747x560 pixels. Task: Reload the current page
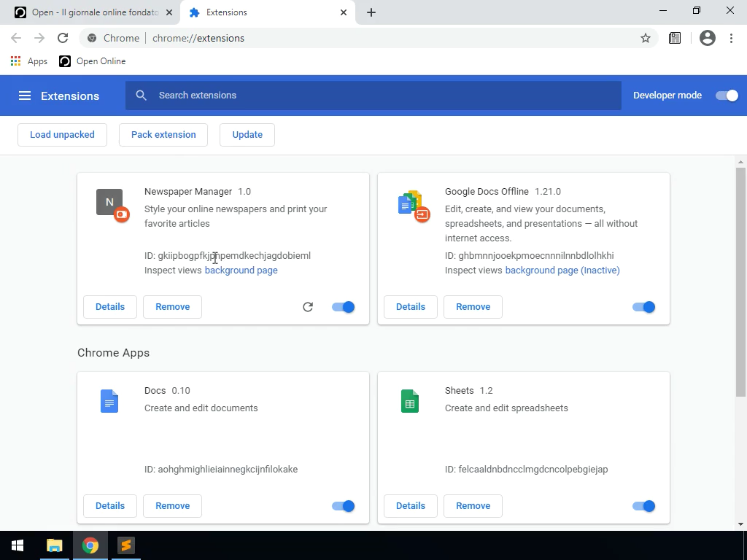click(63, 38)
